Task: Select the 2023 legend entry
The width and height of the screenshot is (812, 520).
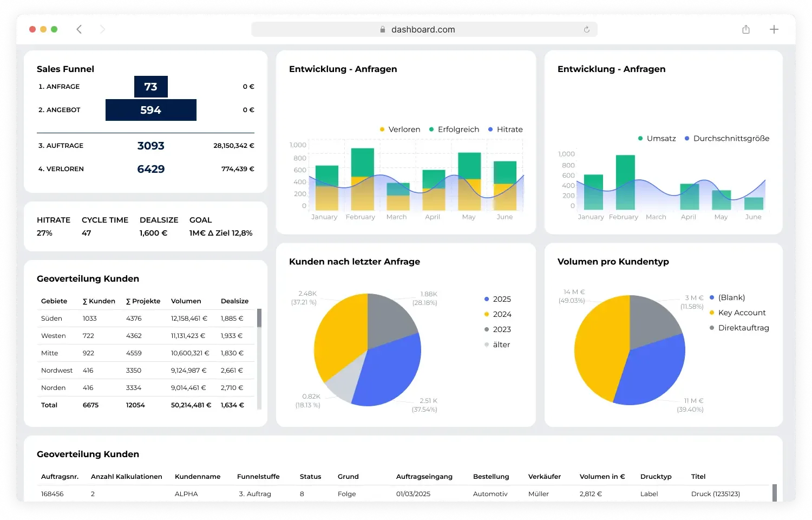Action: click(497, 329)
